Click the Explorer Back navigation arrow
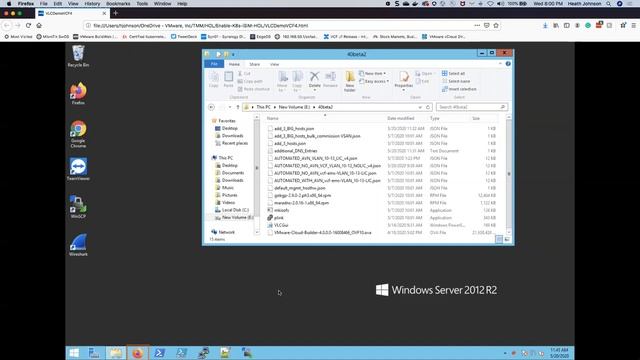Viewport: 640px width, 360px height. (x=211, y=107)
